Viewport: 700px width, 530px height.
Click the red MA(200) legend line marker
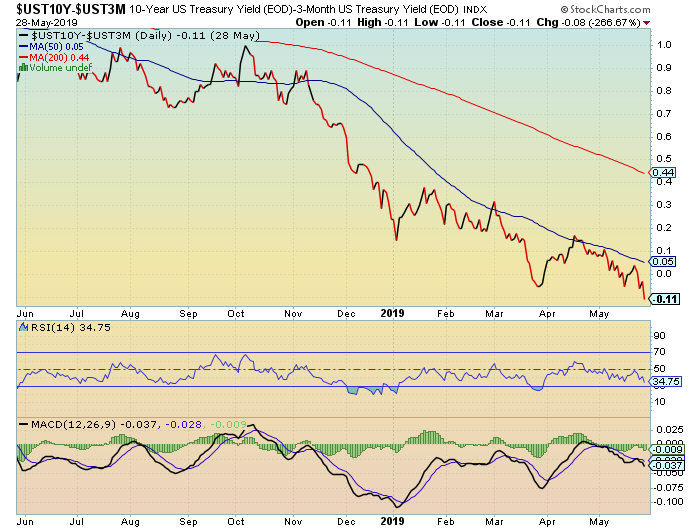coord(24,57)
